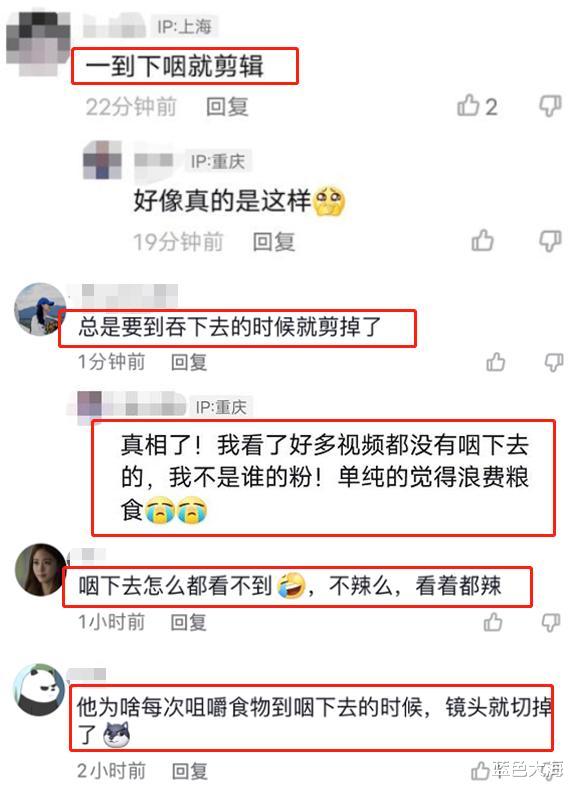Open the woman portrait avatar profile
The height and width of the screenshot is (790, 573).
pos(40,570)
